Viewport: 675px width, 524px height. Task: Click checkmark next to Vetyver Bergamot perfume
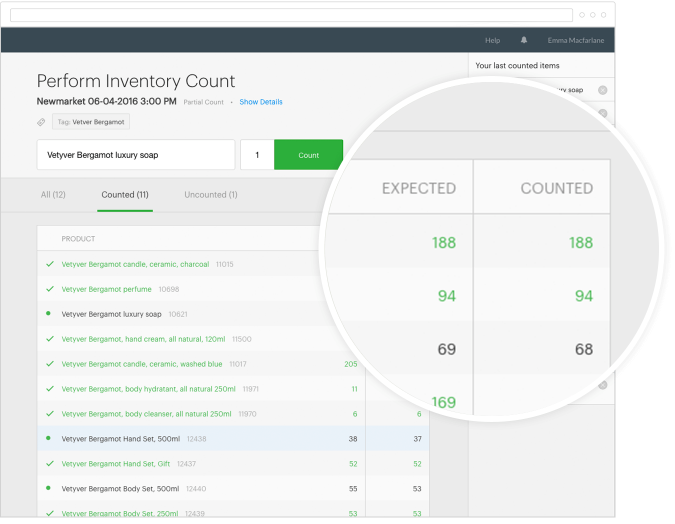tap(50, 289)
